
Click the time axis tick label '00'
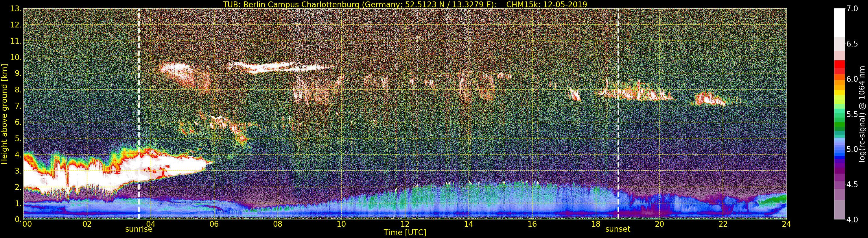tap(27, 224)
